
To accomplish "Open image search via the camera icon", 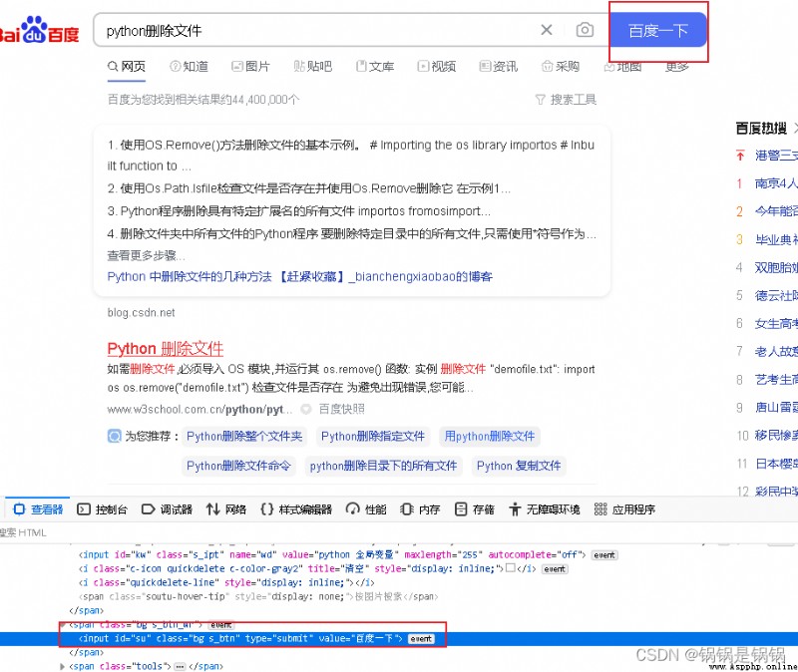I will click(x=585, y=30).
